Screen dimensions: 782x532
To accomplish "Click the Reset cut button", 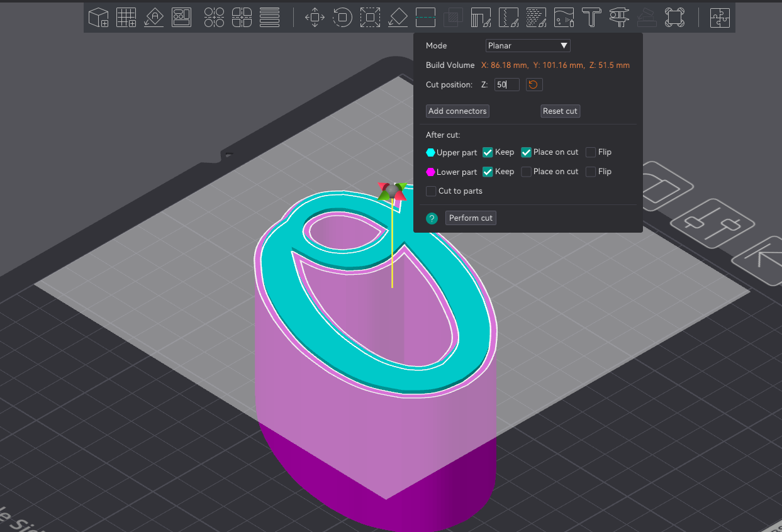I will [x=560, y=111].
